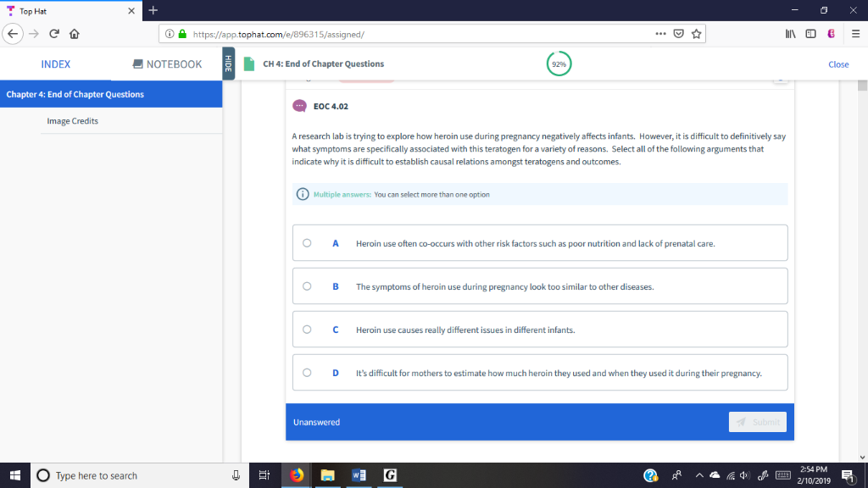This screenshot has width=868, height=488.
Task: Bookmark this page with the star
Action: [x=697, y=34]
